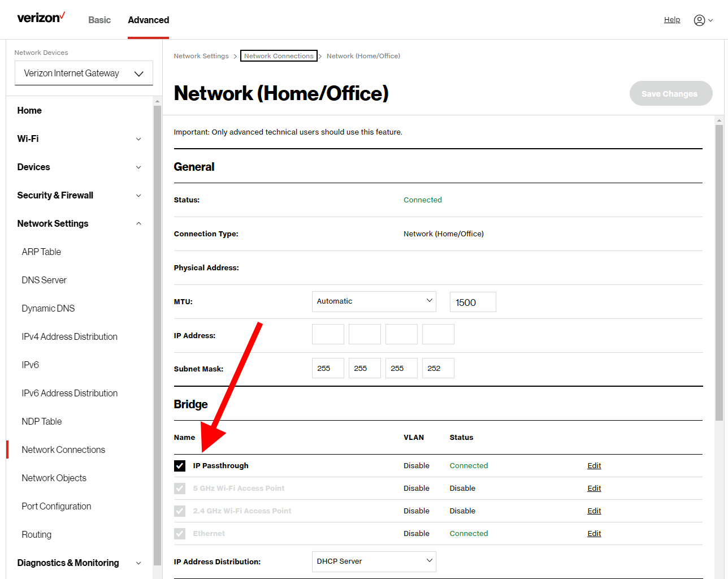Image resolution: width=728 pixels, height=579 pixels.
Task: Click the main page vertical scrollbar thumb
Action: (719, 271)
